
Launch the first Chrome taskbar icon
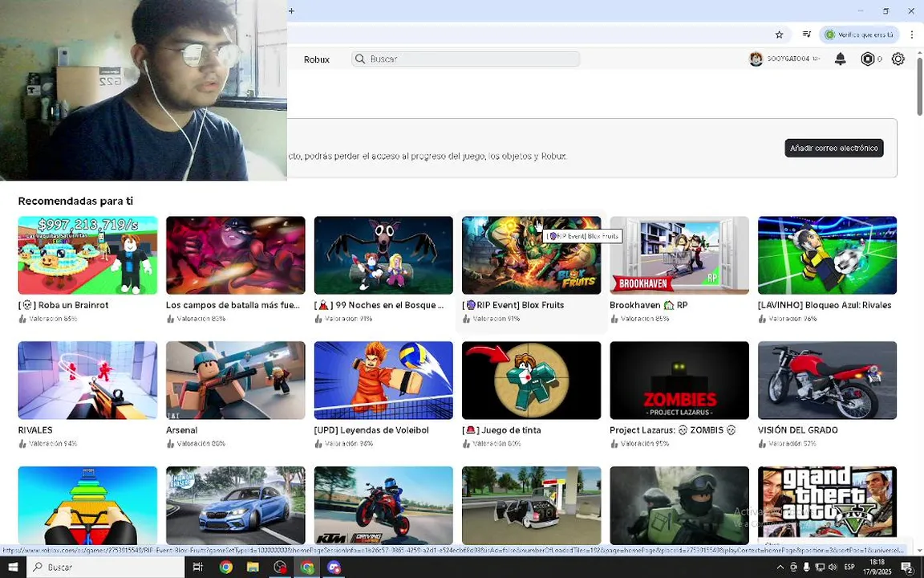[225, 567]
